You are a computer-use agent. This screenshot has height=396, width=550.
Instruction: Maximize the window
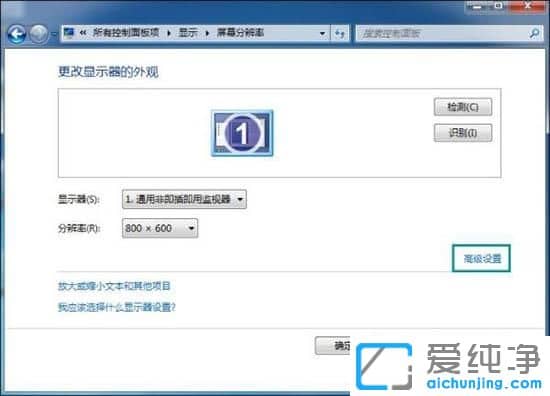[x=498, y=6]
